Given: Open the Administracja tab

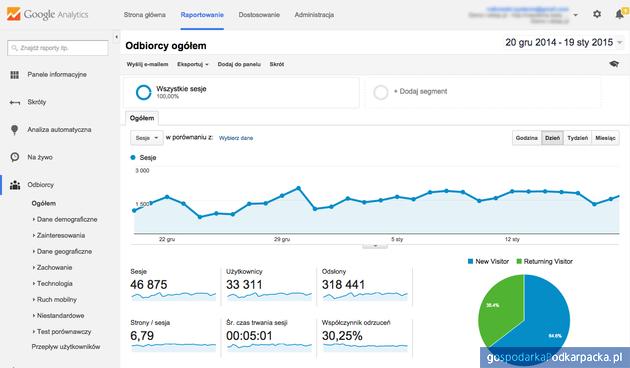Looking at the screenshot, I should 314,15.
